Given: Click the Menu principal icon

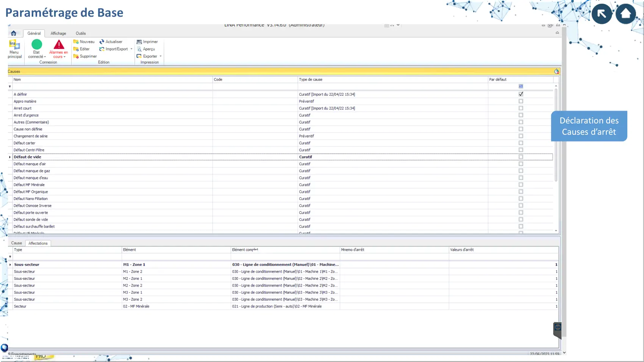Looking at the screenshot, I should (14, 45).
